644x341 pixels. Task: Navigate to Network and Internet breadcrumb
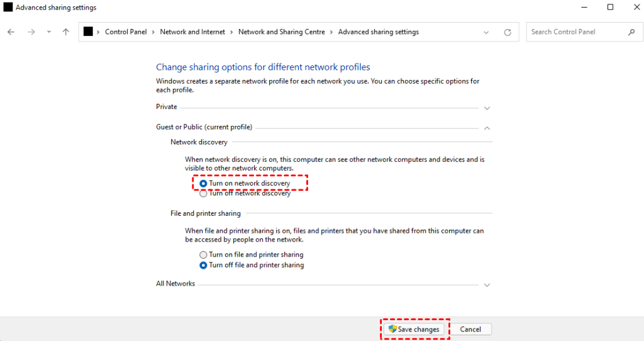point(192,32)
